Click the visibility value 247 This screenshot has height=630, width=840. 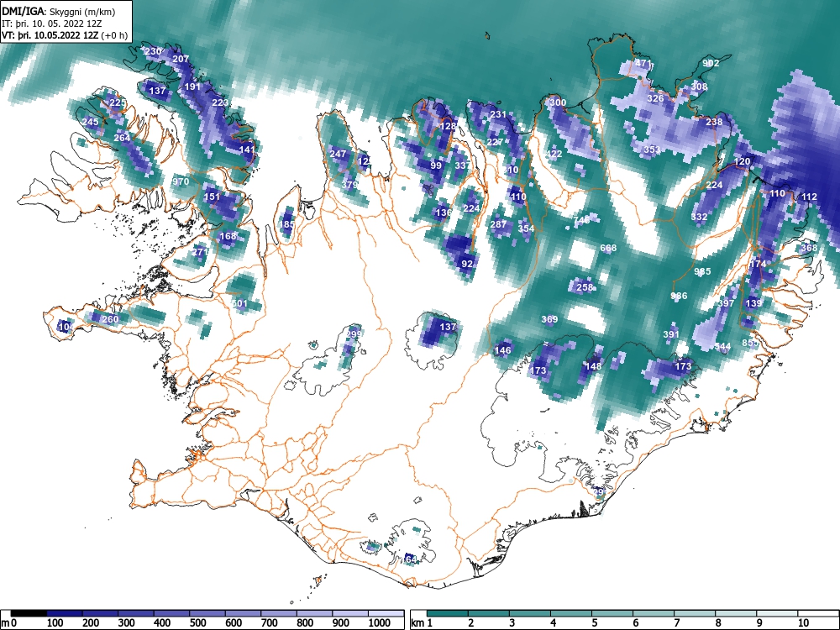(x=338, y=154)
